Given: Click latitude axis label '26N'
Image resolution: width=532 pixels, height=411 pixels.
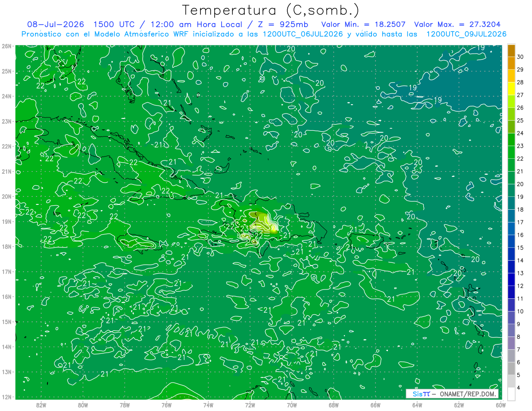Looking at the screenshot, I should [6, 46].
